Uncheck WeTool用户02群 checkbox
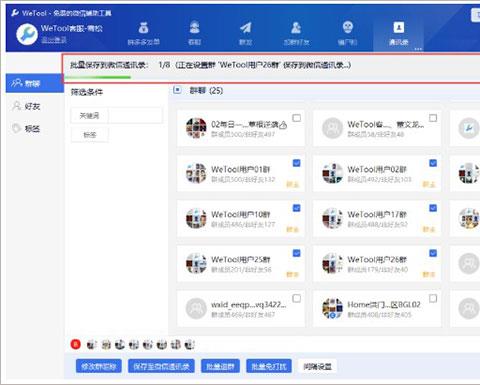The image size is (480, 385). (x=433, y=163)
